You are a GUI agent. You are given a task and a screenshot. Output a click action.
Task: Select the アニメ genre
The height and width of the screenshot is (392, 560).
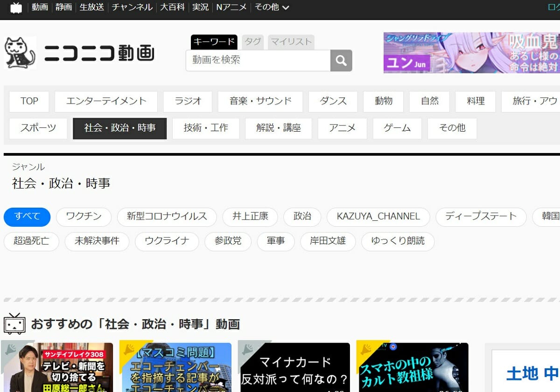[x=343, y=128]
